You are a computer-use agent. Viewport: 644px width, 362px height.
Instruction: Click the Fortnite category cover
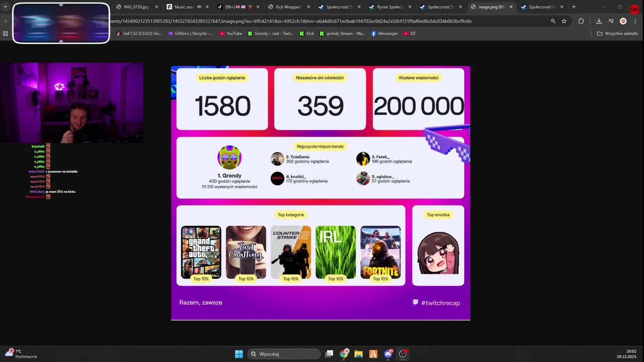[381, 252]
